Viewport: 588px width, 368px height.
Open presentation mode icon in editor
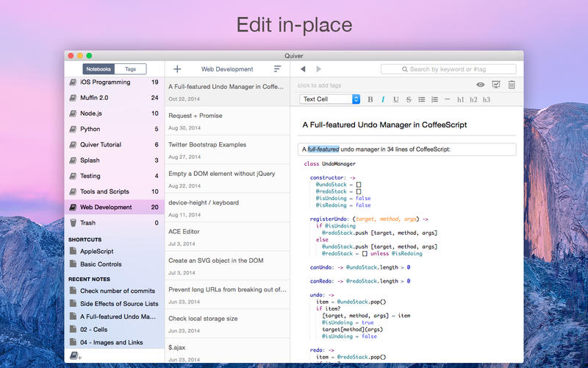point(496,85)
